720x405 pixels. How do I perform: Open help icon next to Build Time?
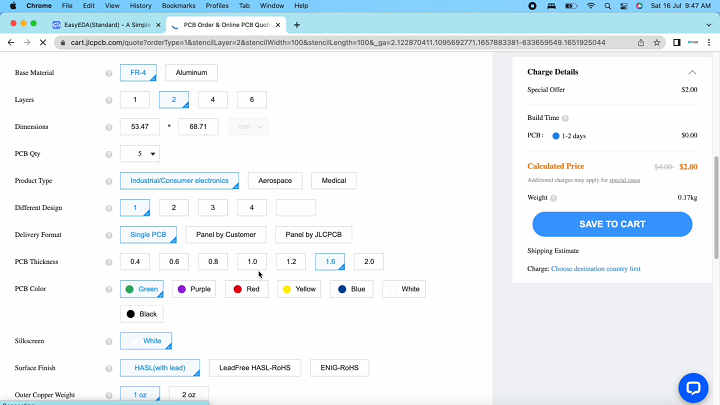click(x=565, y=118)
